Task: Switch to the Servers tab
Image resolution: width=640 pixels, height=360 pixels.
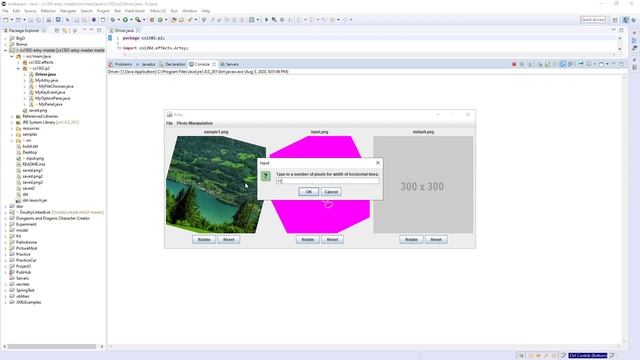Action: tap(229, 64)
